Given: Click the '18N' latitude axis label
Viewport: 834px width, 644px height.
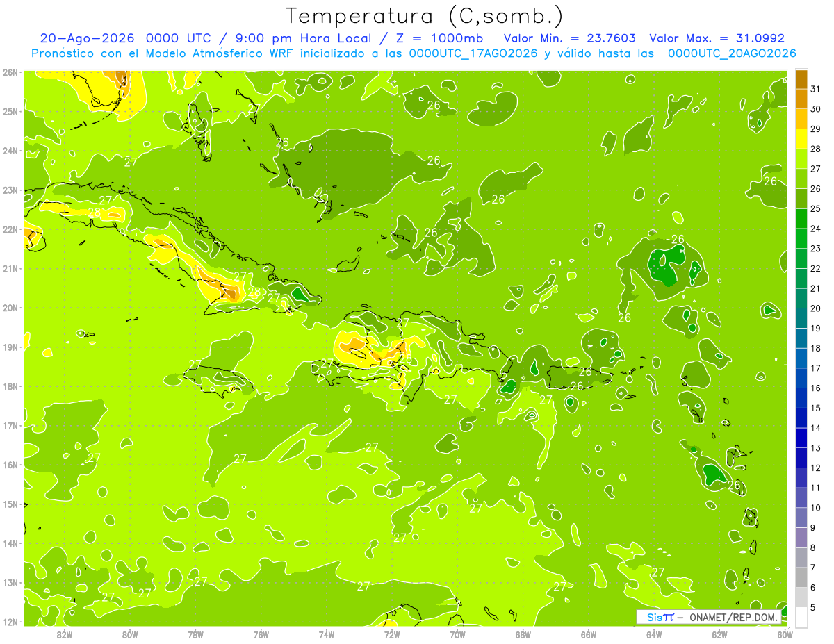Looking at the screenshot, I should point(10,386).
